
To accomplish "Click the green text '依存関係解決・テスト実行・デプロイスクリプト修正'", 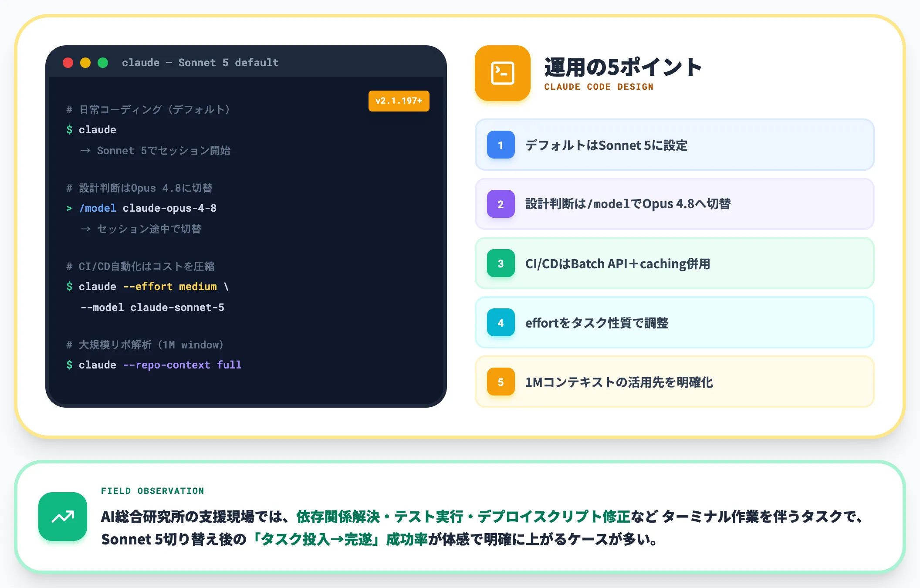I will tap(463, 517).
